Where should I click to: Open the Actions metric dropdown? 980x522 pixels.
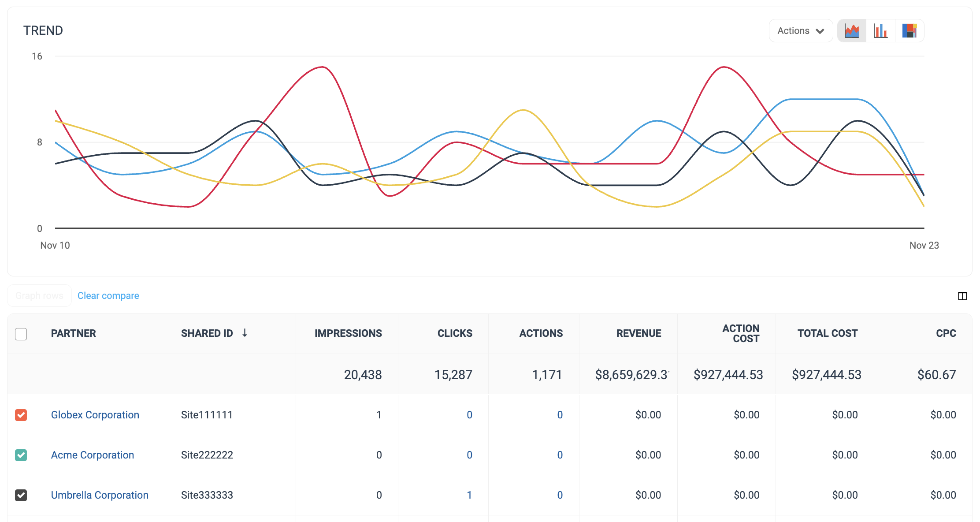[801, 31]
